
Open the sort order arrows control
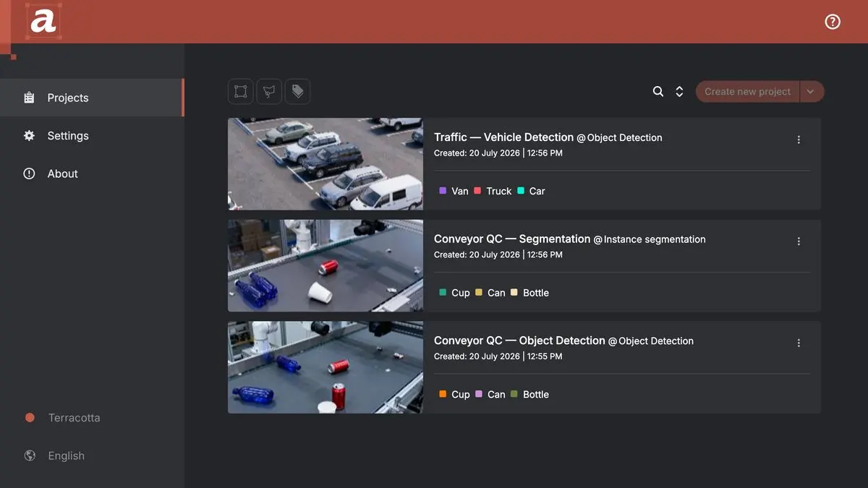click(679, 91)
